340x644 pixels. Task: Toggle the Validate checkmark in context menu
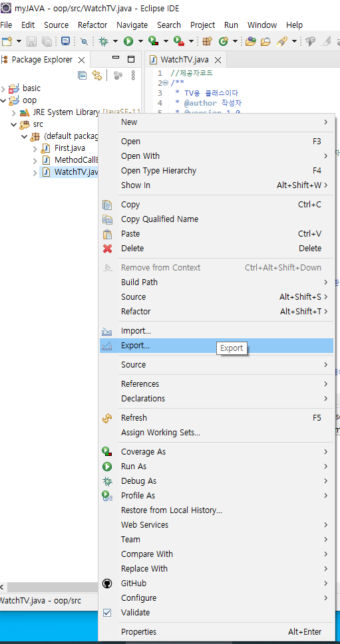click(107, 612)
